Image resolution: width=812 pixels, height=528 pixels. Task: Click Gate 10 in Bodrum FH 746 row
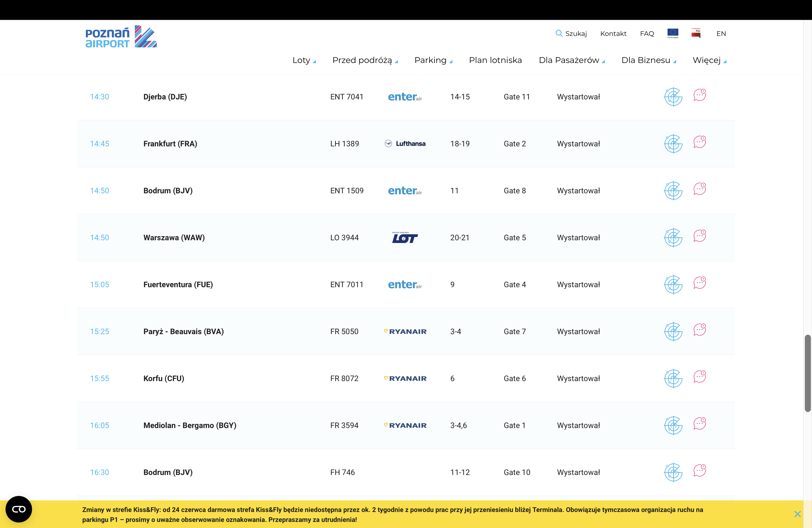(517, 472)
